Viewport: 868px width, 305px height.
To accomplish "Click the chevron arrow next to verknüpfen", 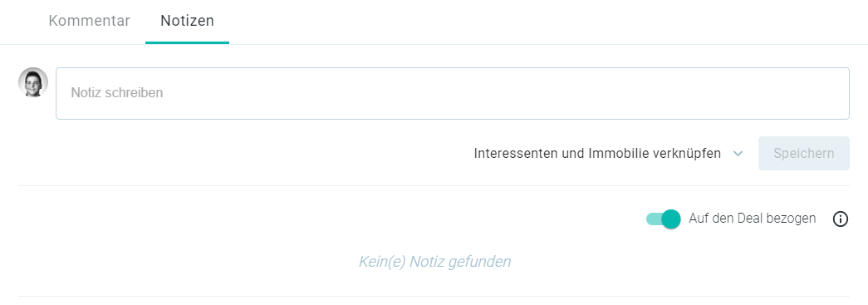I will click(x=738, y=154).
